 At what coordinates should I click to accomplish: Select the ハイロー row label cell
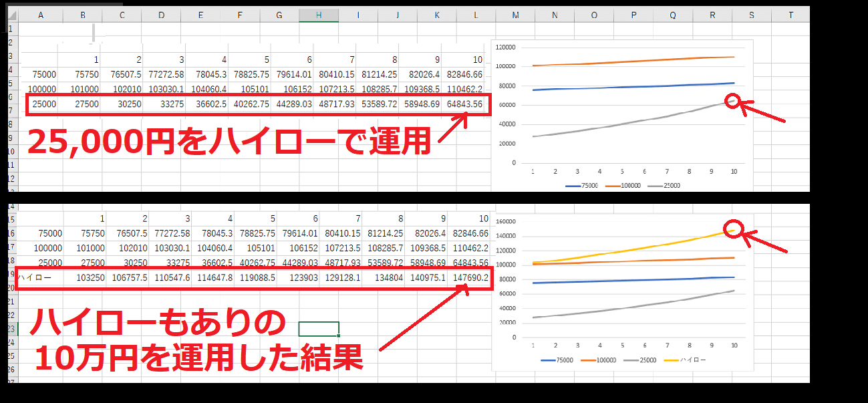pos(34,277)
